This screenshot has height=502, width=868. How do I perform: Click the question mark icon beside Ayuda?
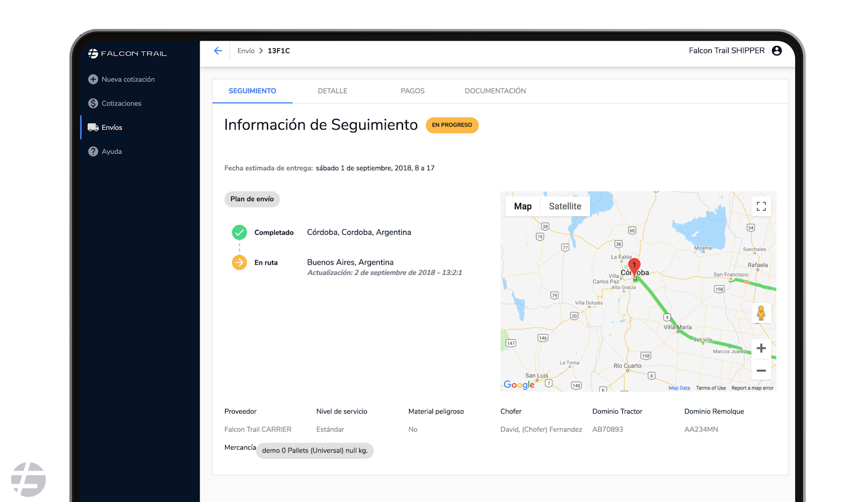(x=93, y=151)
